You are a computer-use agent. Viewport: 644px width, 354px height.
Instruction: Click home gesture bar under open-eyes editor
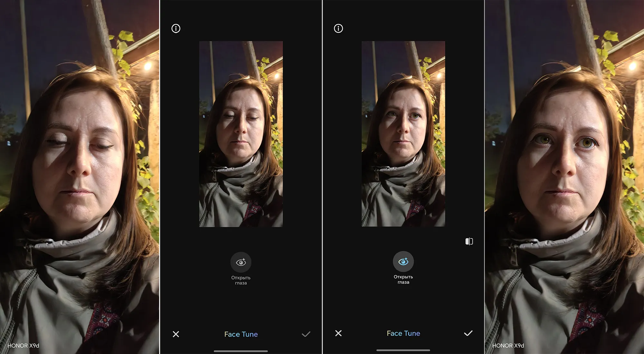click(403, 350)
